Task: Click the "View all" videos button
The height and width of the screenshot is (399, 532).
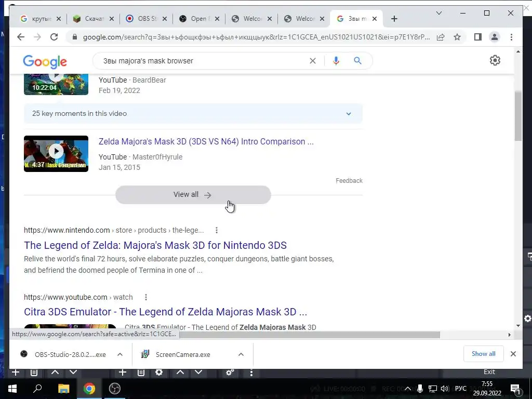Action: click(x=193, y=195)
